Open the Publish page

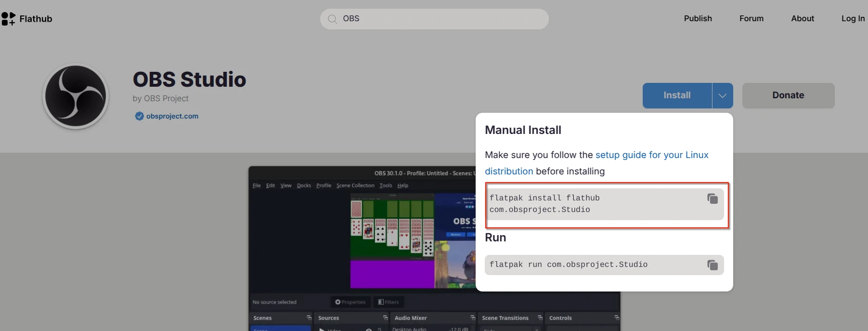(698, 18)
